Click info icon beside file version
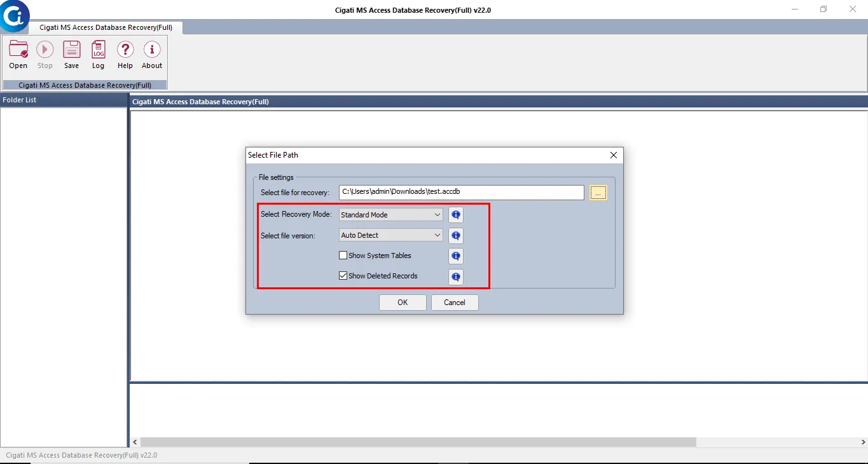Viewport: 868px width, 464px height. tap(456, 236)
